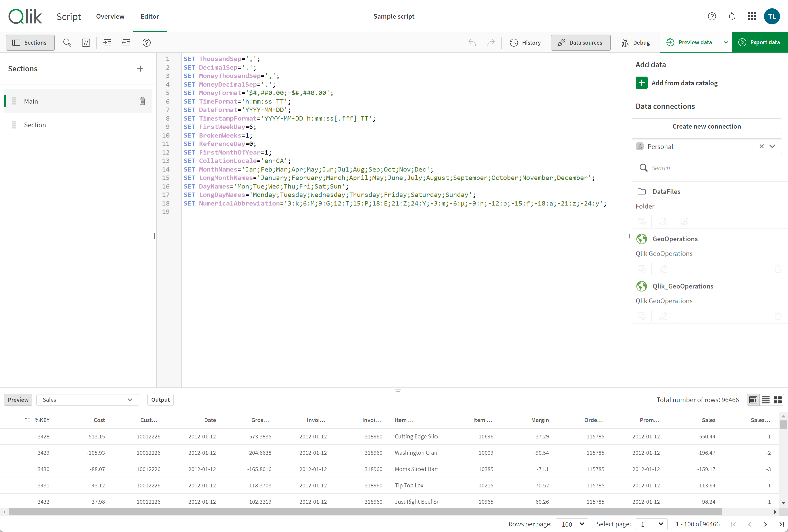Select the Editor tab

pyautogui.click(x=150, y=16)
